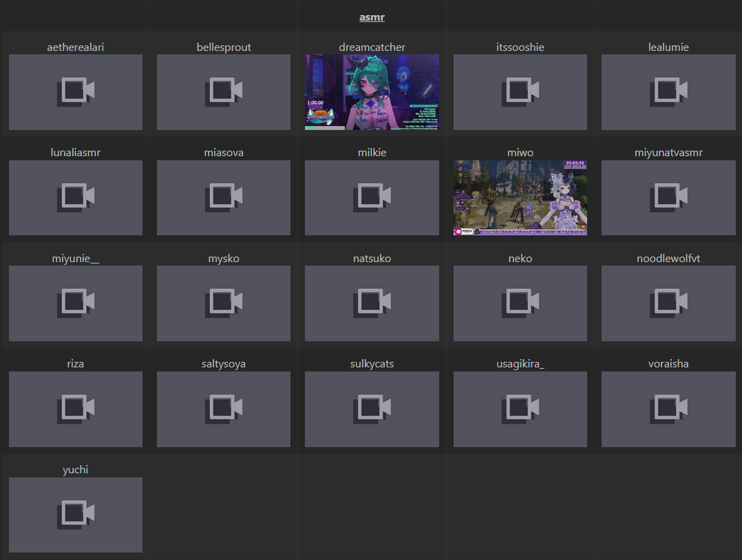Select the yuchi channel name
The image size is (742, 560).
[75, 470]
